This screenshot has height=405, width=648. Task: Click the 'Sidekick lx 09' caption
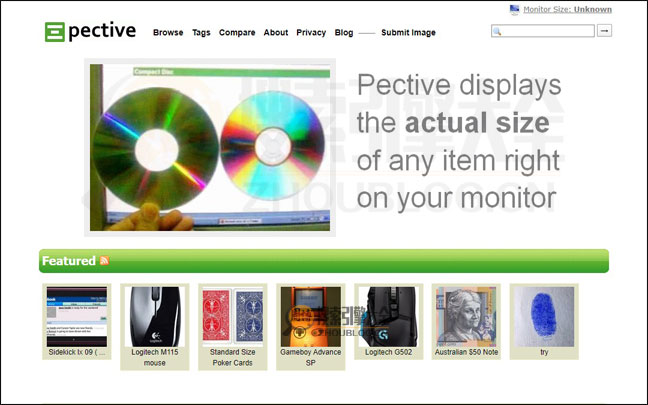77,353
